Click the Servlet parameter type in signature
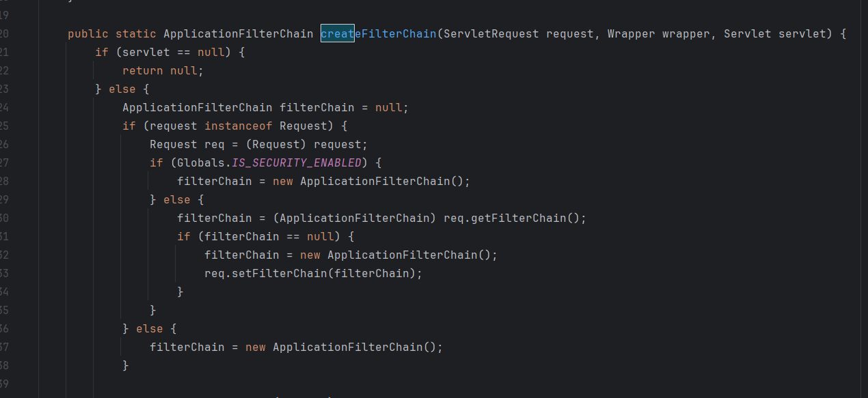The image size is (868, 398). coord(748,33)
